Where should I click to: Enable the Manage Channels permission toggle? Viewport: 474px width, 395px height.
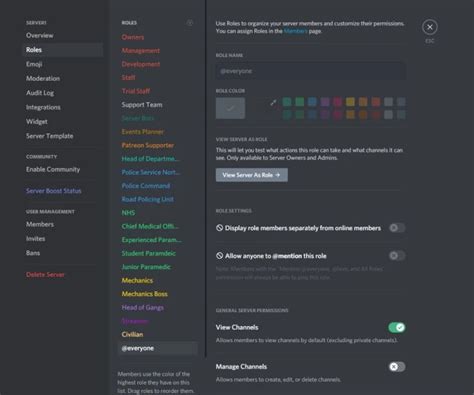[x=397, y=367]
